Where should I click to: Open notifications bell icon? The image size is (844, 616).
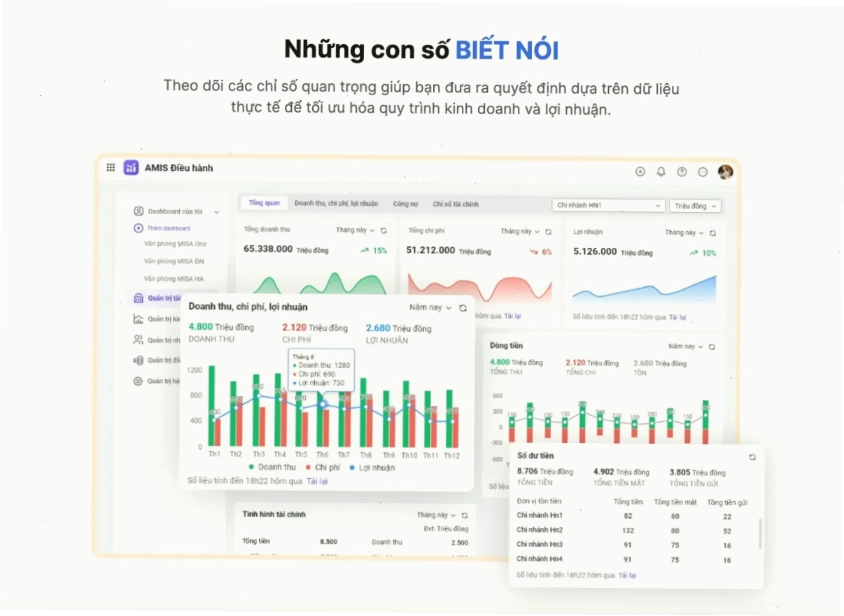[661, 171]
